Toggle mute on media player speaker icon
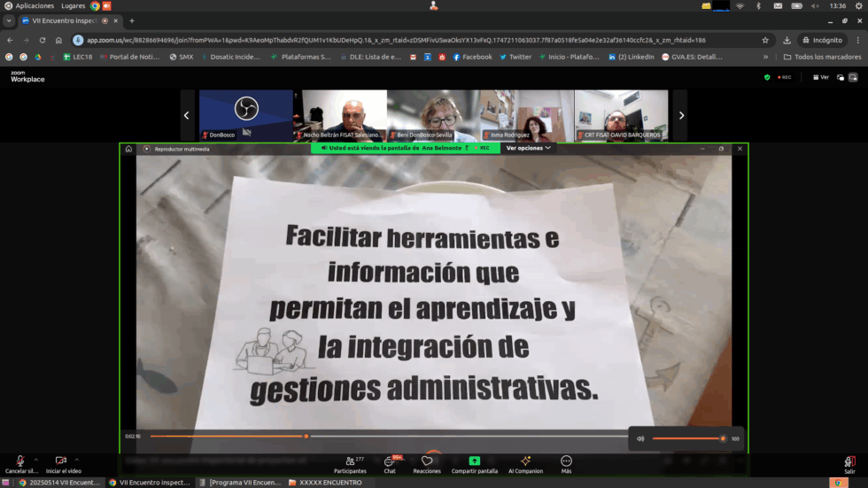Image resolution: width=868 pixels, height=488 pixels. pos(640,438)
